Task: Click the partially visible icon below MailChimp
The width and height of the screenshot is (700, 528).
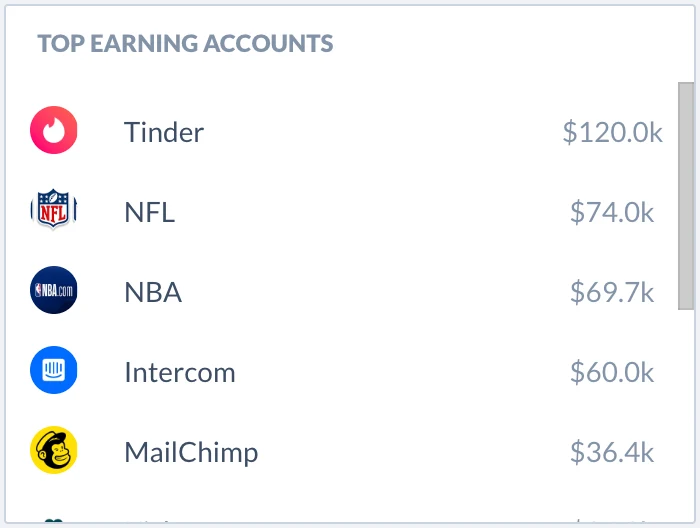Action: tap(54, 520)
